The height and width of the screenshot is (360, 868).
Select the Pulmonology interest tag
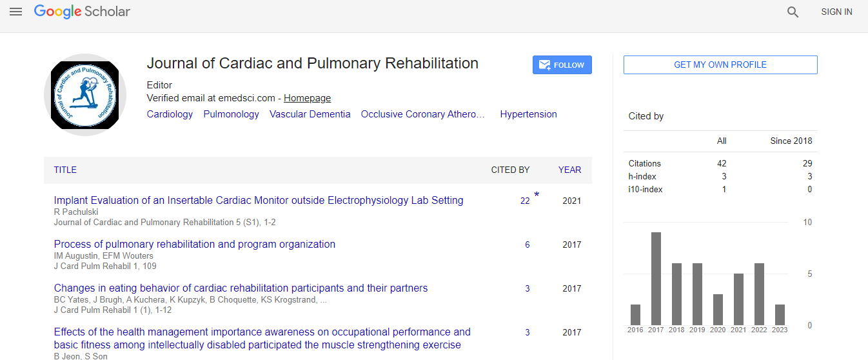[x=231, y=114]
